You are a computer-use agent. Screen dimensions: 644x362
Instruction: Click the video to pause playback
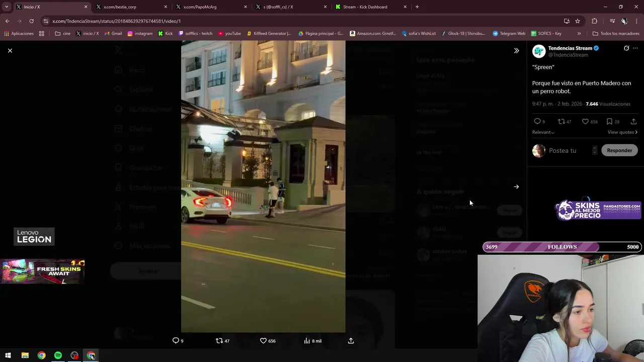click(263, 187)
